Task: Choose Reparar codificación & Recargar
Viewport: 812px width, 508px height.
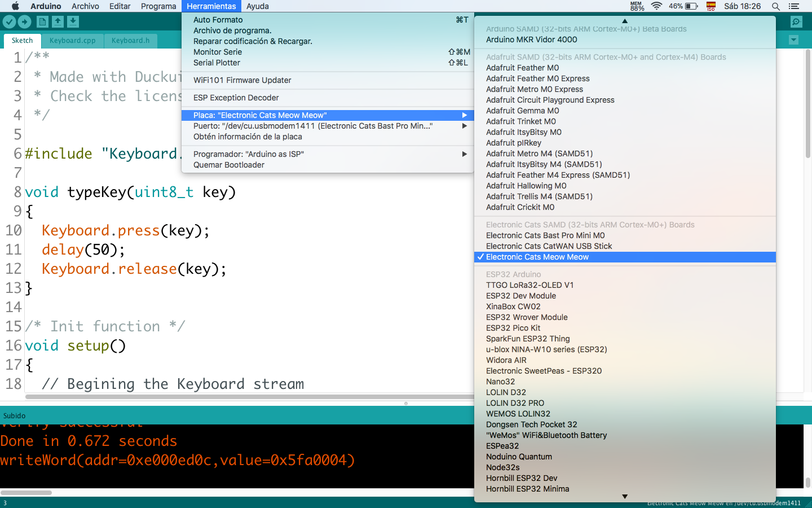Action: point(328,41)
